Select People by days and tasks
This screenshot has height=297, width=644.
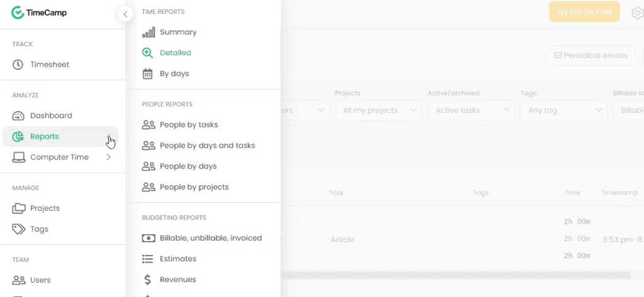tap(208, 146)
